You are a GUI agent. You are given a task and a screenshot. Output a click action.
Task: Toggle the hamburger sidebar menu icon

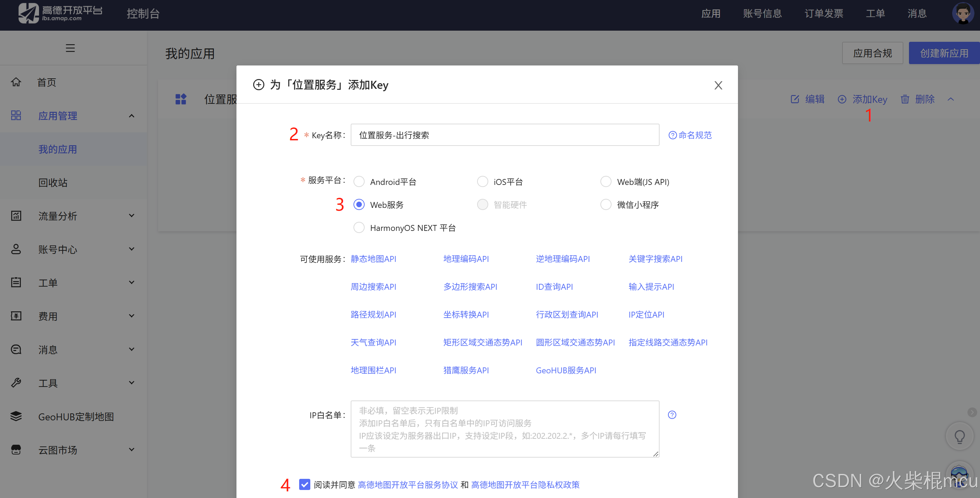point(70,48)
